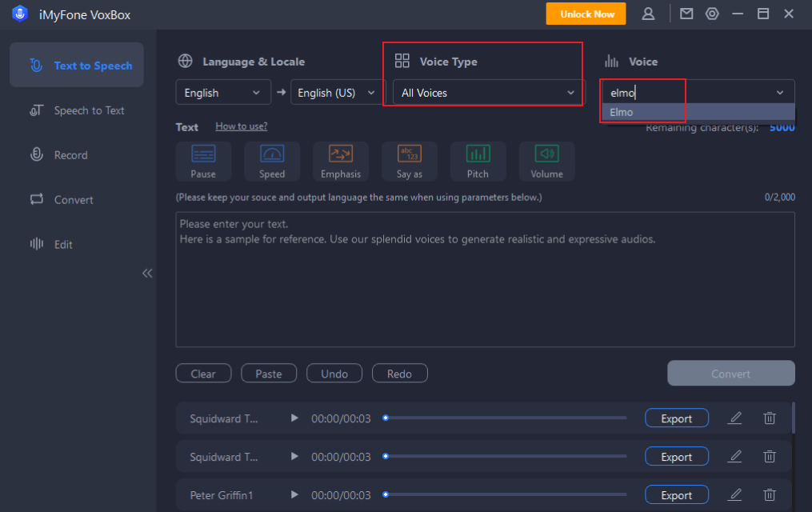Seek the second Squidward clip progress slider

[505, 456]
